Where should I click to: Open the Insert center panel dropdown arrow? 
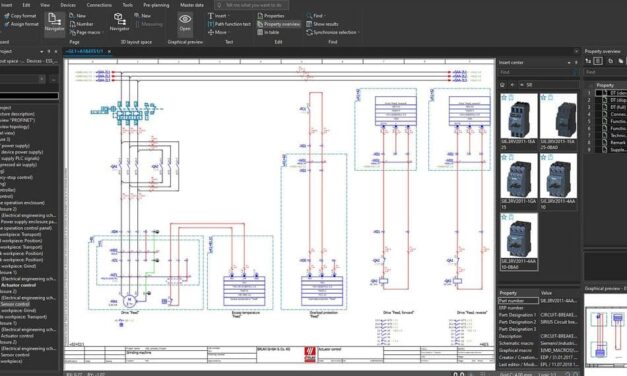point(569,63)
